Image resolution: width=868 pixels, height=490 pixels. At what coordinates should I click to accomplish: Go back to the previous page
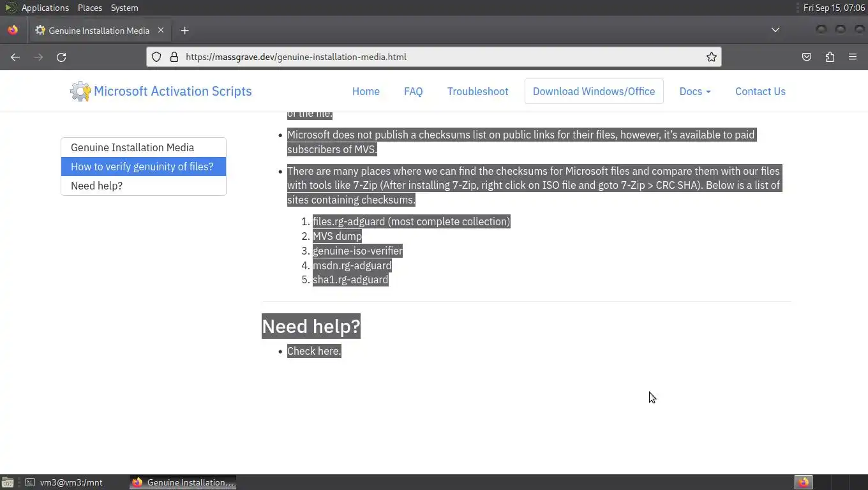pyautogui.click(x=15, y=57)
